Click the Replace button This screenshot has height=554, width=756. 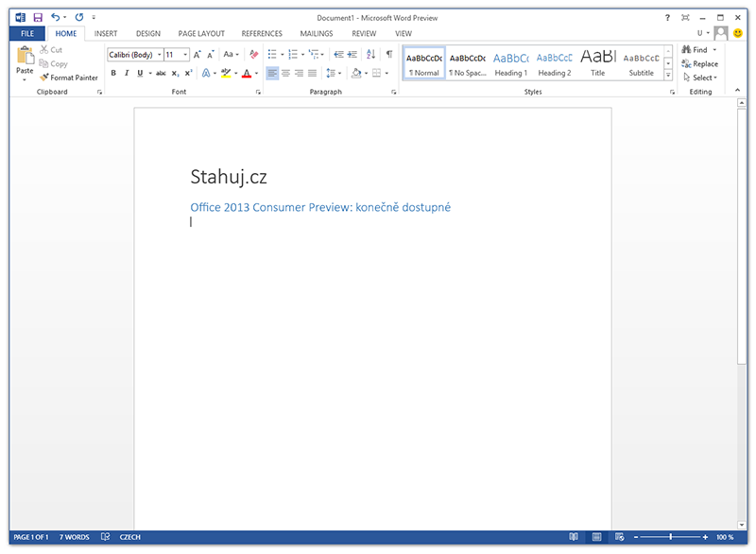tap(700, 63)
